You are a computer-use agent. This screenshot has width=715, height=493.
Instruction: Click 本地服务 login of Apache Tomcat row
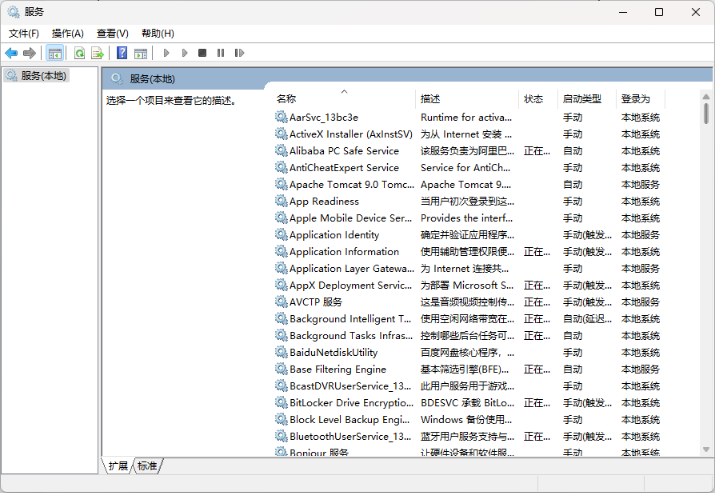640,184
